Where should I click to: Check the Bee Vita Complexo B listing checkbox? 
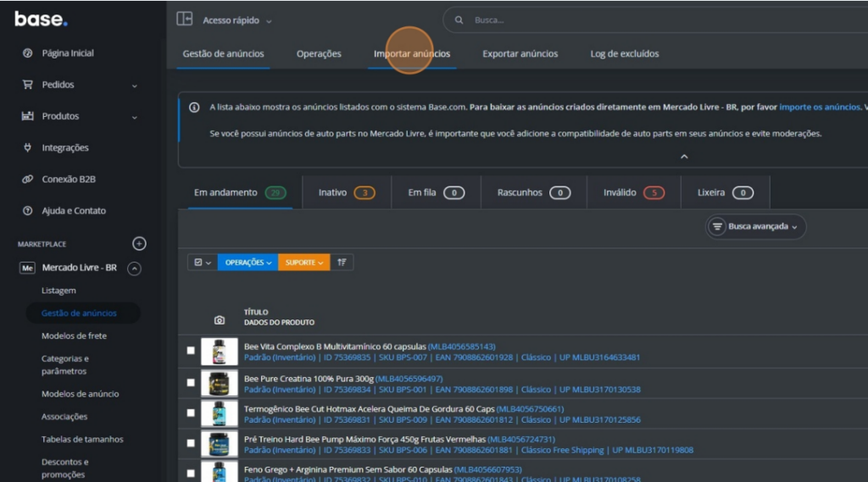[191, 351]
